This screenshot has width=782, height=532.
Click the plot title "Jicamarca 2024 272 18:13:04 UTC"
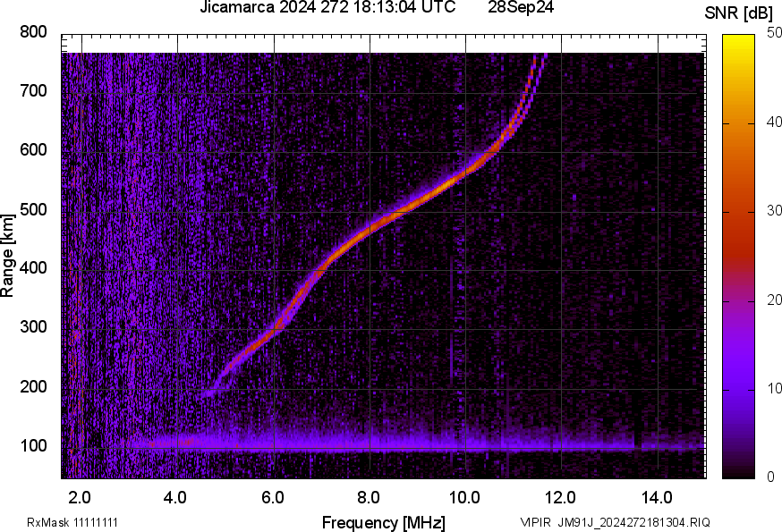point(327,7)
